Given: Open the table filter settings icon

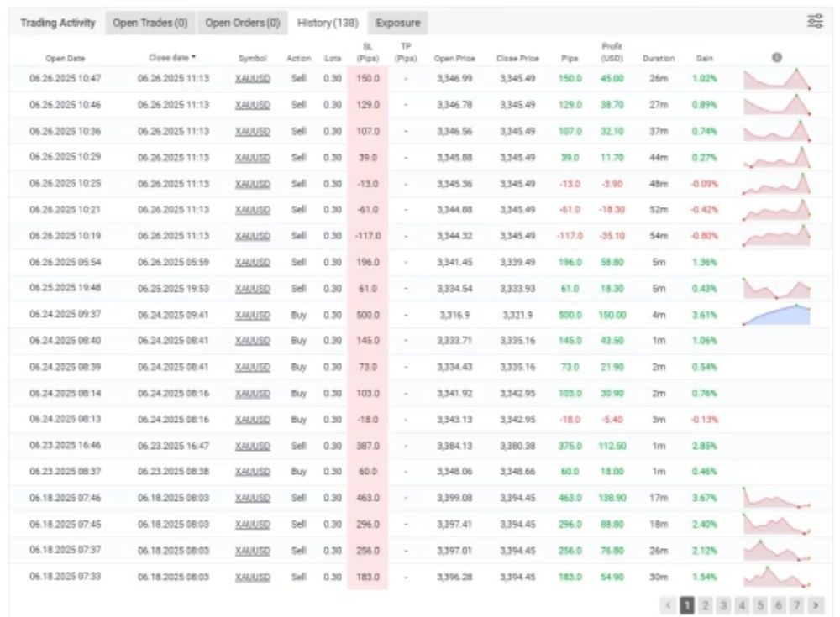Looking at the screenshot, I should [814, 23].
